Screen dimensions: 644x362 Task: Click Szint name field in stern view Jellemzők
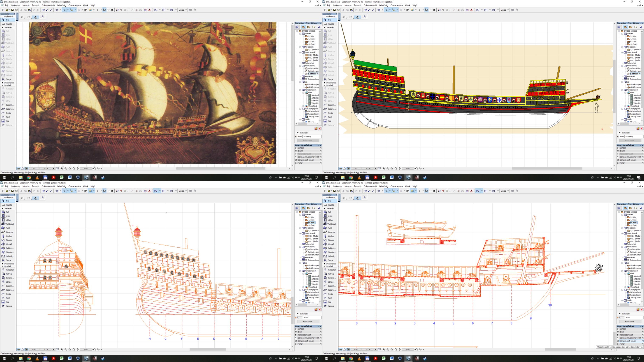click(312, 317)
